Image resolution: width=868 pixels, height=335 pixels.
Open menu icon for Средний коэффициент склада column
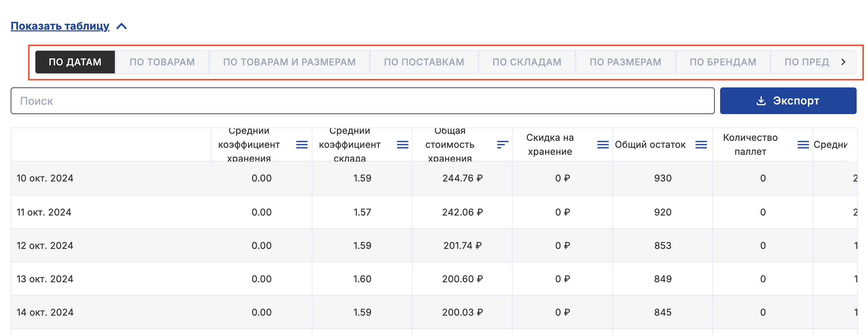point(402,145)
